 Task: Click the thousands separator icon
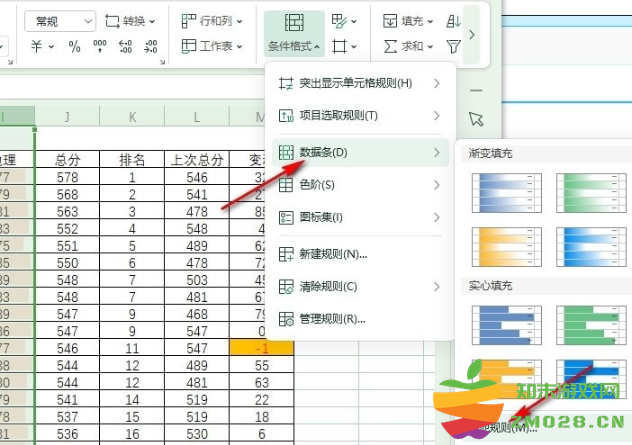[x=100, y=46]
